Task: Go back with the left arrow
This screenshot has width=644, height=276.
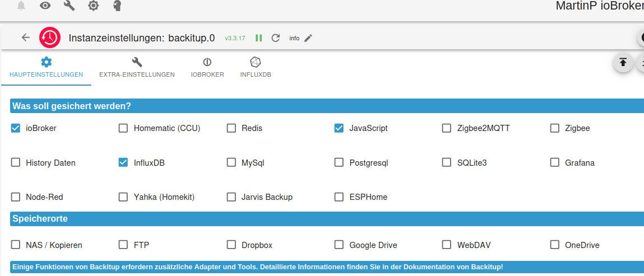Action: (x=26, y=38)
